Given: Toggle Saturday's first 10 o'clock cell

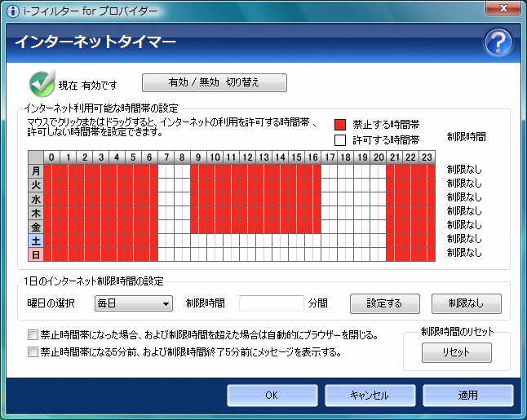Looking at the screenshot, I should [x=211, y=241].
